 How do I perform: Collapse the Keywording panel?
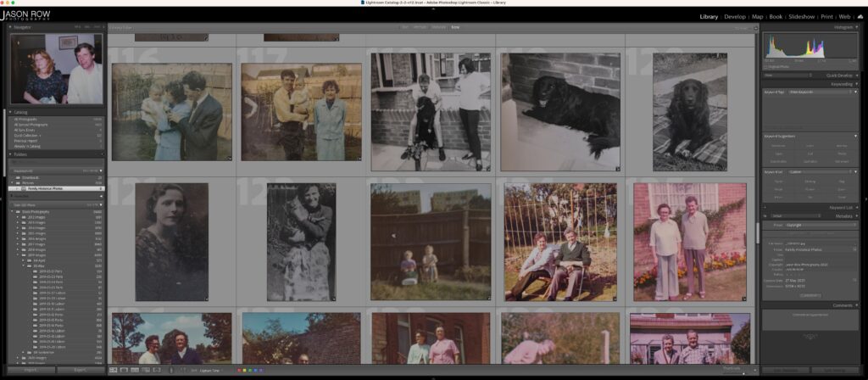click(x=857, y=84)
